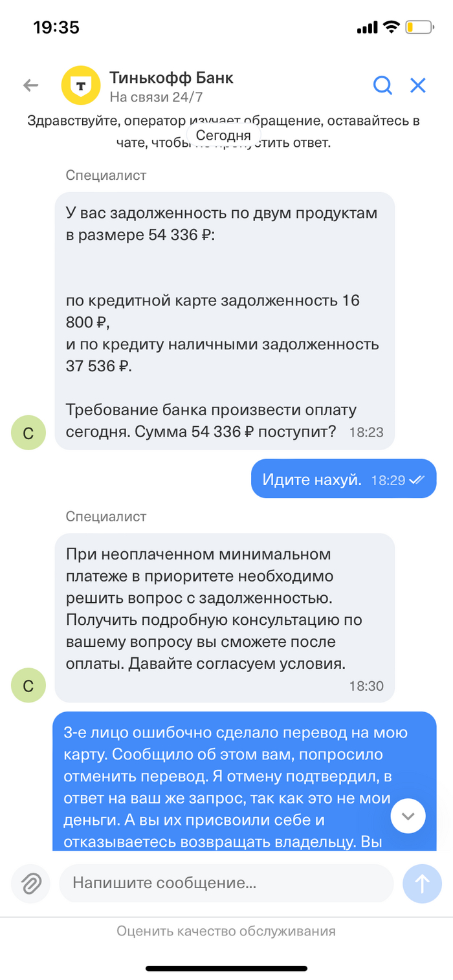Screen dimensions: 453x980
Task: Tap the paperclip attach file icon
Action: [x=31, y=883]
